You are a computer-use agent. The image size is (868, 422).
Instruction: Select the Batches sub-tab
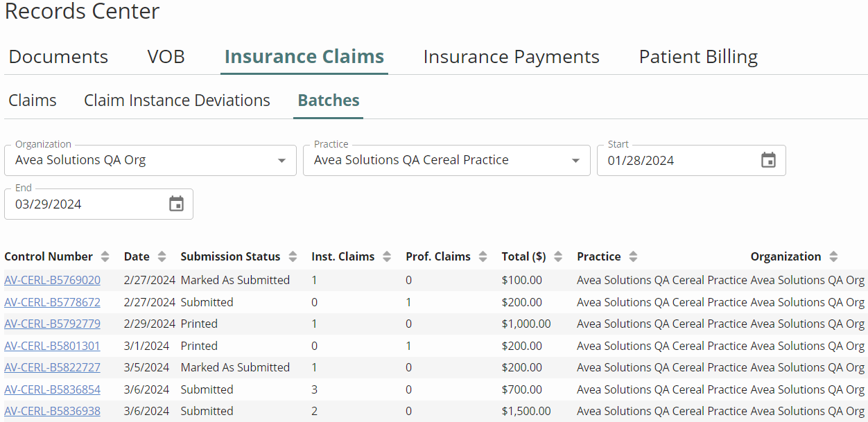(x=329, y=100)
